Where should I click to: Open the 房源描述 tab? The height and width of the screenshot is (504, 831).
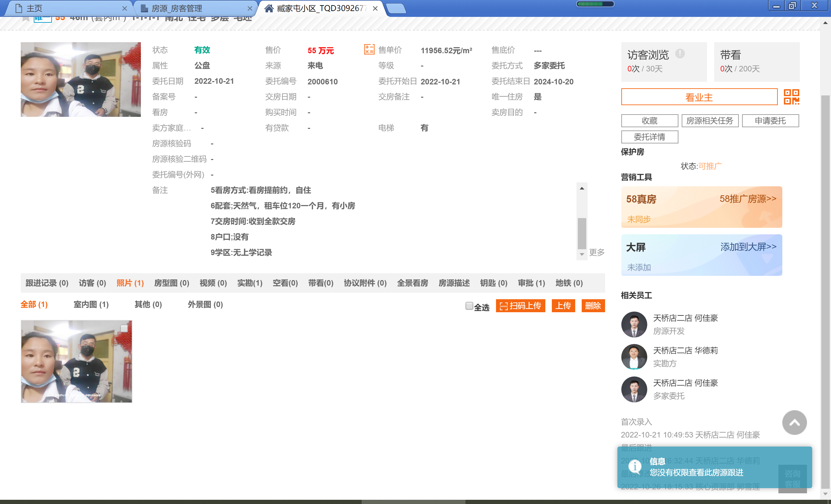click(454, 283)
